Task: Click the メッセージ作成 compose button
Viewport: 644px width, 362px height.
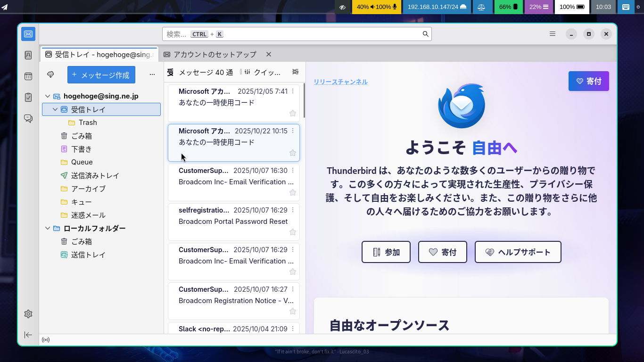Action: tap(101, 74)
